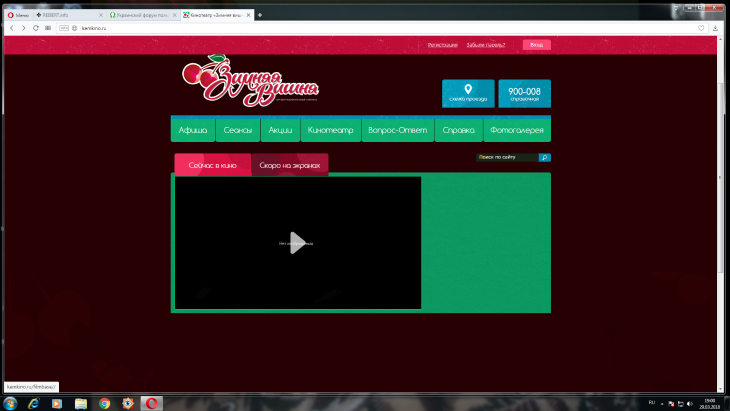Open the Opera Menu button
The width and height of the screenshot is (730, 411).
[x=18, y=15]
